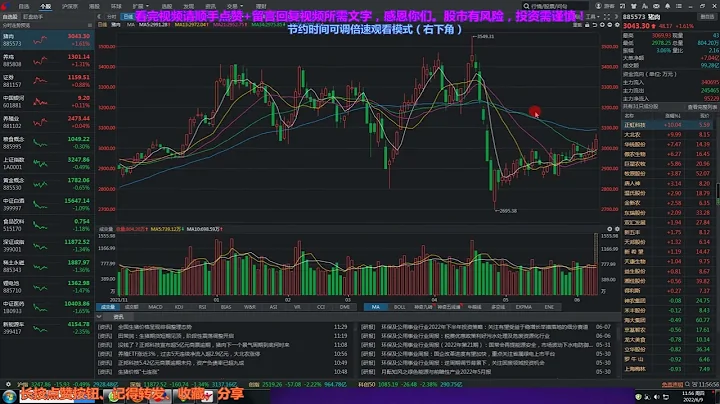Collapse the 资讯 news panel chevron
The width and height of the screenshot is (720, 404).
[x=99, y=317]
